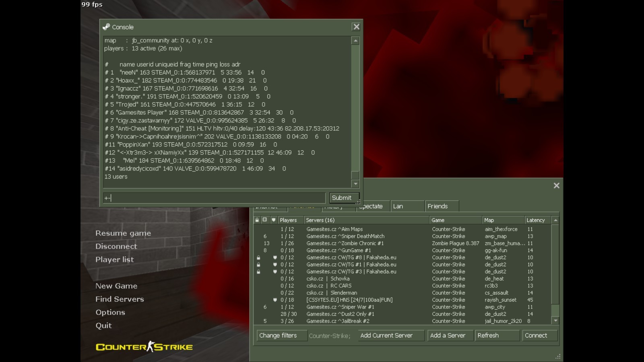Select csko.cz | RC CARS server

pos(402,286)
